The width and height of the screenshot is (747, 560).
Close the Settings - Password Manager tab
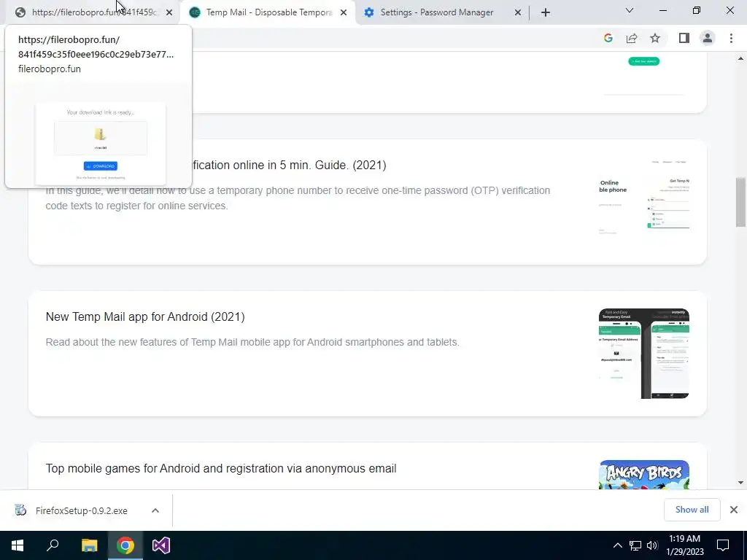(518, 13)
